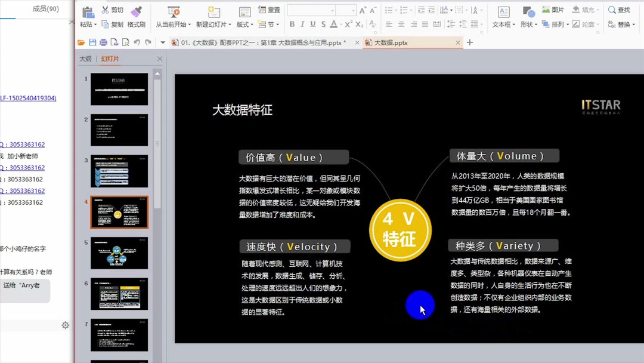Toggle bold formatting with the B icon
Viewport: 644px width, 363px height.
(292, 23)
